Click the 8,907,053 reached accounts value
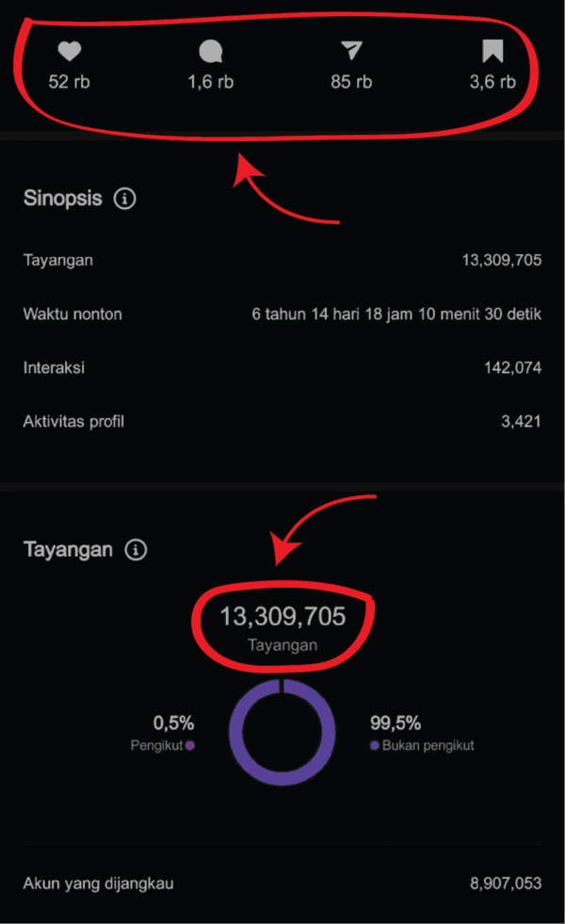This screenshot has height=924, width=565. 506,883
